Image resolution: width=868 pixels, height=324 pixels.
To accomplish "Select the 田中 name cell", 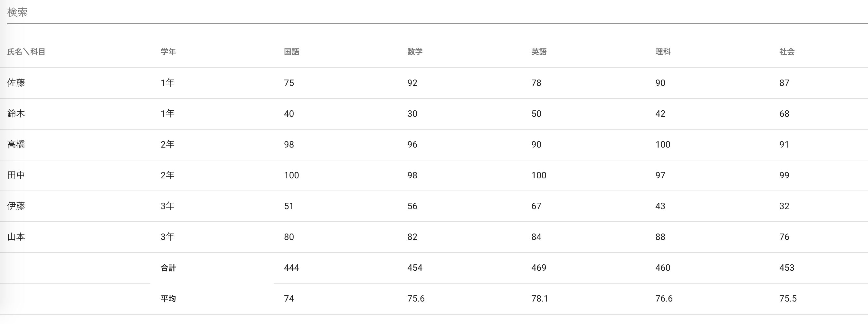I will (16, 175).
